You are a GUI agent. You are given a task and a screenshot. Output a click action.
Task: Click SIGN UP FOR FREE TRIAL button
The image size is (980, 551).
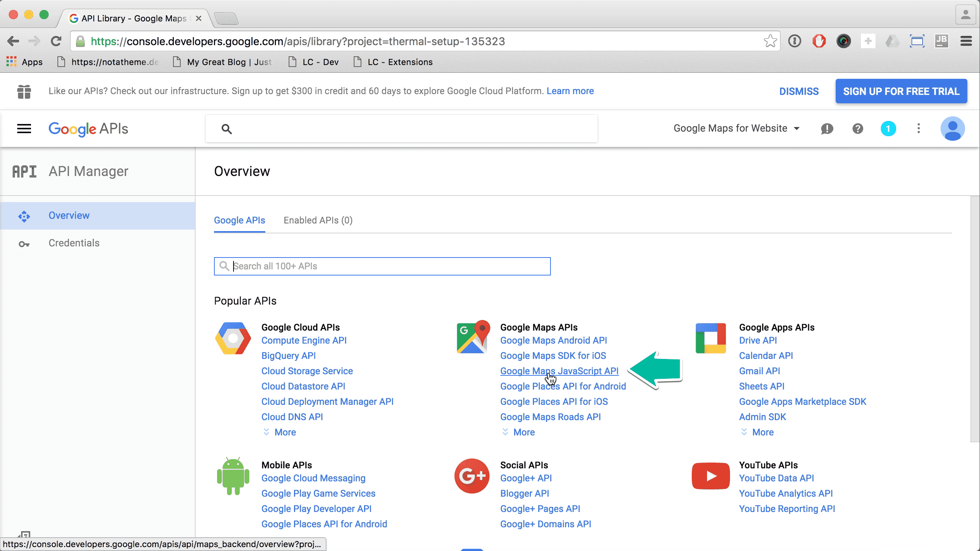(901, 91)
